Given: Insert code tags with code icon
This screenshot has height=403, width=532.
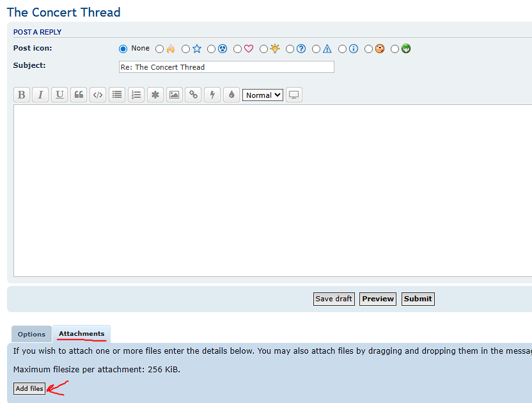Looking at the screenshot, I should pos(98,95).
